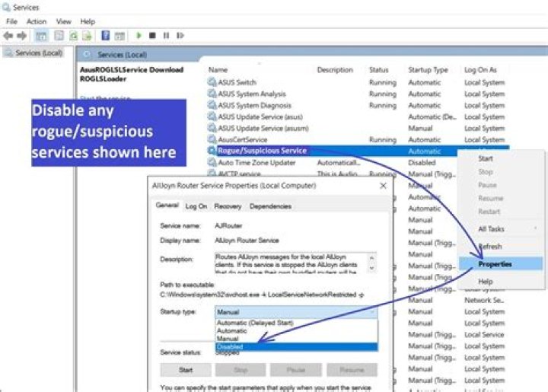Choose Properties in the context menu
548x392 pixels.
[x=501, y=264]
